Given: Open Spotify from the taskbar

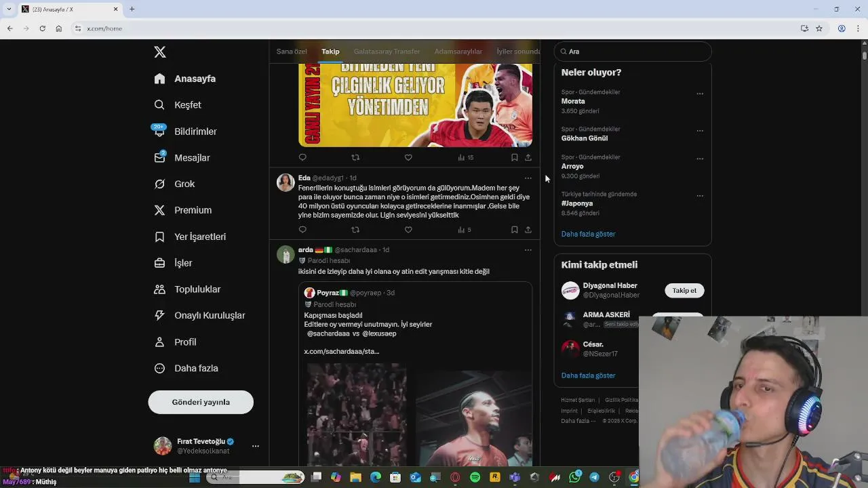Looking at the screenshot, I should point(475,478).
